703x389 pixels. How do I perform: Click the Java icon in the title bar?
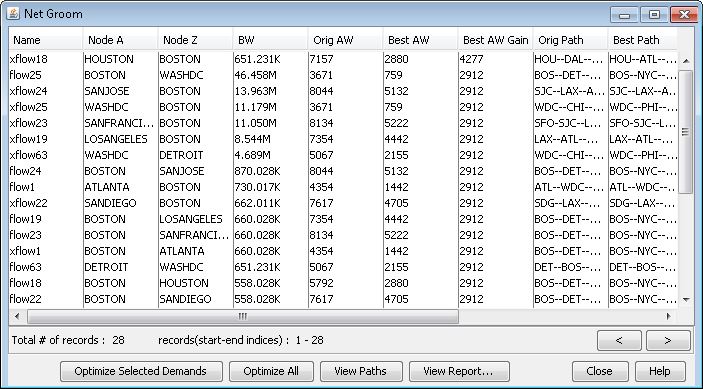tap(13, 13)
